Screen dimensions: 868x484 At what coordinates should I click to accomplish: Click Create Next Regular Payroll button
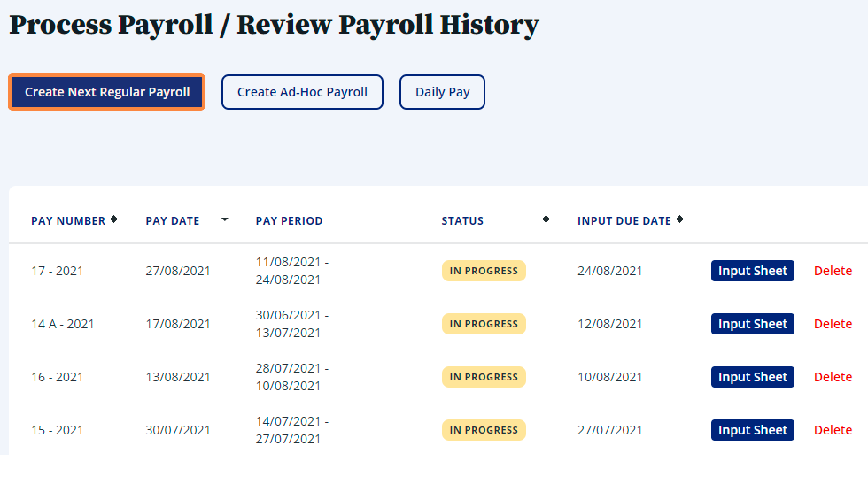[x=107, y=92]
